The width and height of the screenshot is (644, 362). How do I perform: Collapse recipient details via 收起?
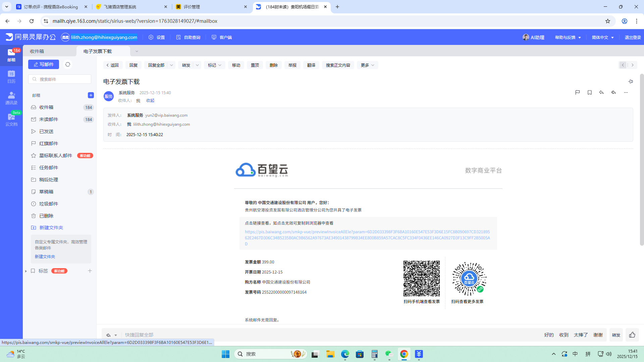[150, 101]
